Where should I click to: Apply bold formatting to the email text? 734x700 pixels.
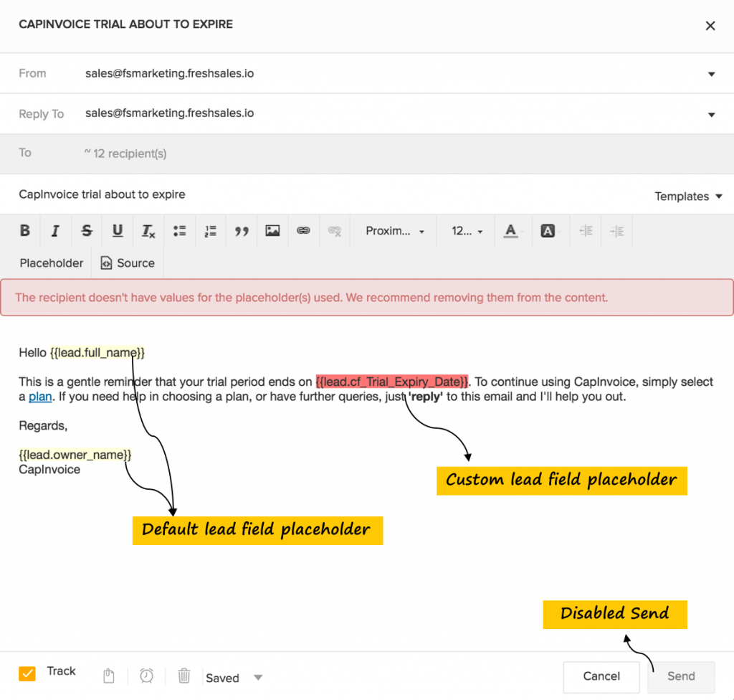24,230
